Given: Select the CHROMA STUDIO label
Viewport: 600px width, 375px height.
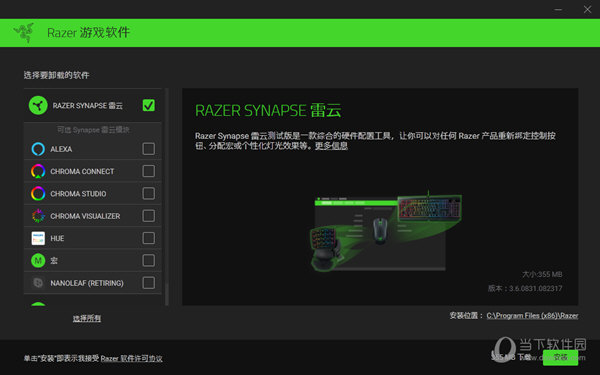Looking at the screenshot, I should (78, 194).
